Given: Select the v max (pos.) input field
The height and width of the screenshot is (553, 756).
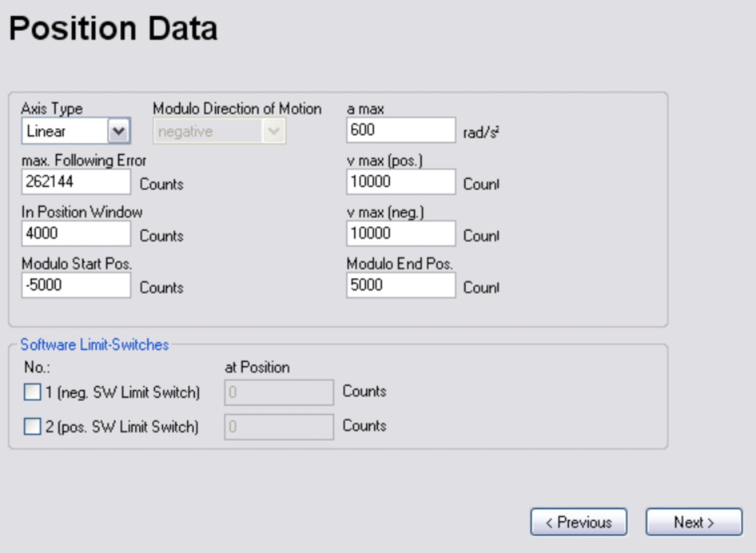Looking at the screenshot, I should tap(400, 182).
